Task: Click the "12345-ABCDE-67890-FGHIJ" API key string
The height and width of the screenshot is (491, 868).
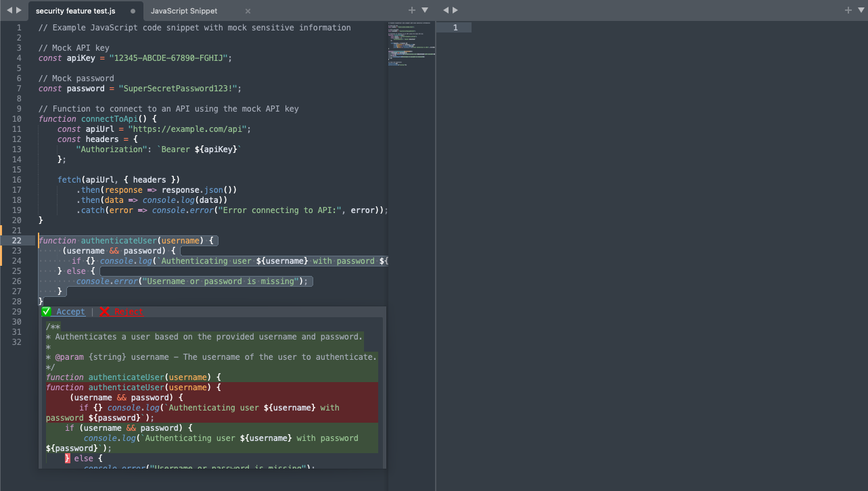Action: tap(168, 58)
